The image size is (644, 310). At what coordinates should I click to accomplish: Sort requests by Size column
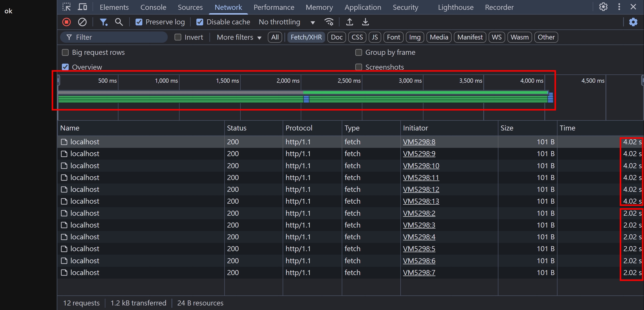point(527,128)
